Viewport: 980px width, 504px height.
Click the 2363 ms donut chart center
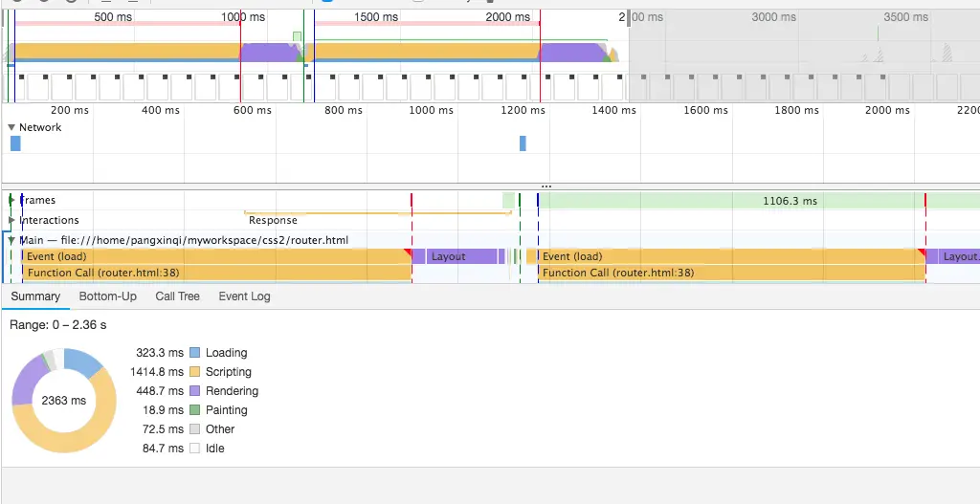(64, 401)
